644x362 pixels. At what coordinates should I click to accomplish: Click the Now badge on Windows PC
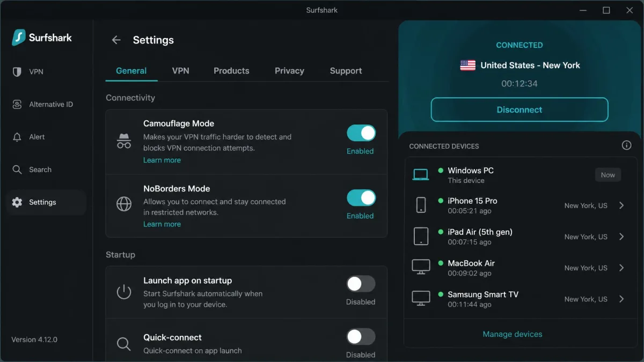point(608,175)
